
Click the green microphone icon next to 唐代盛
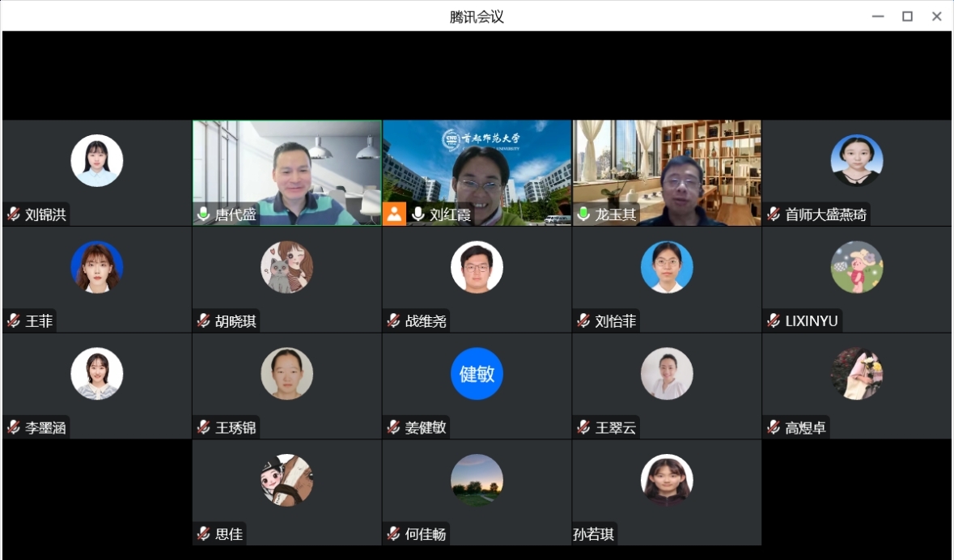(x=204, y=214)
